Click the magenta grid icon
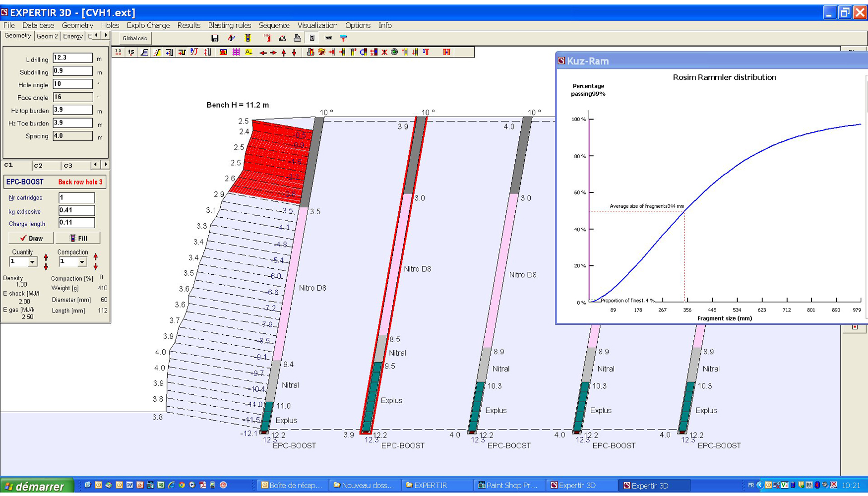 coord(236,52)
